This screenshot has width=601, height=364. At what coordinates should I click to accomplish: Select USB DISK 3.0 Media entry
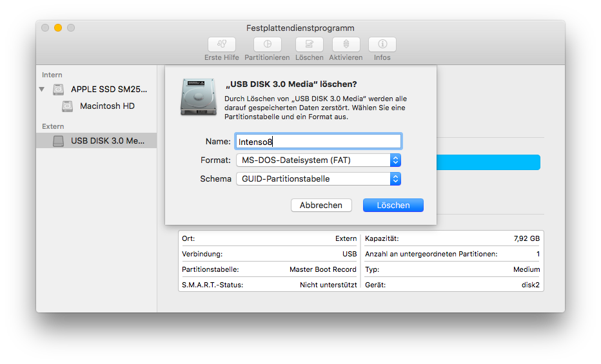click(x=107, y=140)
